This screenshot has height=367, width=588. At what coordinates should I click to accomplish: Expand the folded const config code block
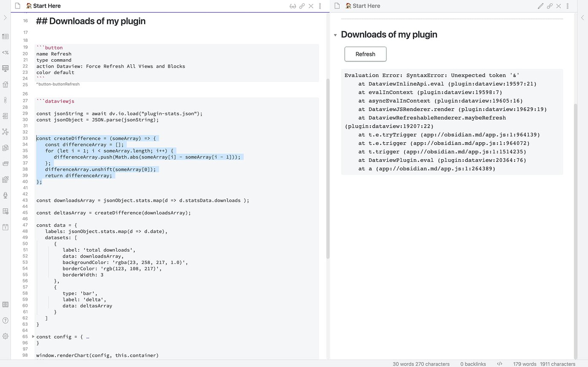[33, 336]
